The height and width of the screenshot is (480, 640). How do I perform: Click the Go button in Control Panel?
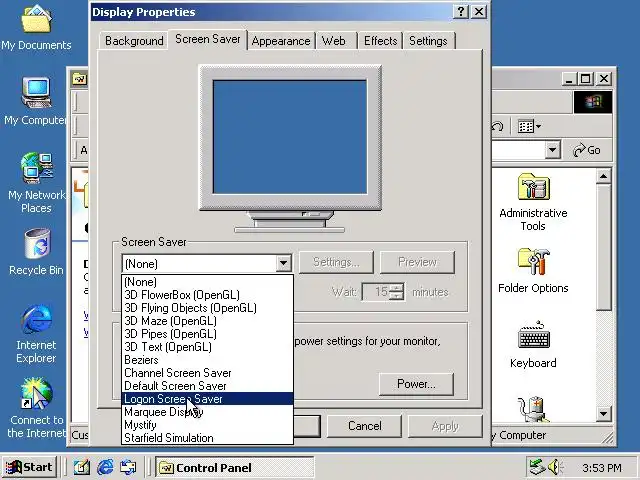point(587,150)
